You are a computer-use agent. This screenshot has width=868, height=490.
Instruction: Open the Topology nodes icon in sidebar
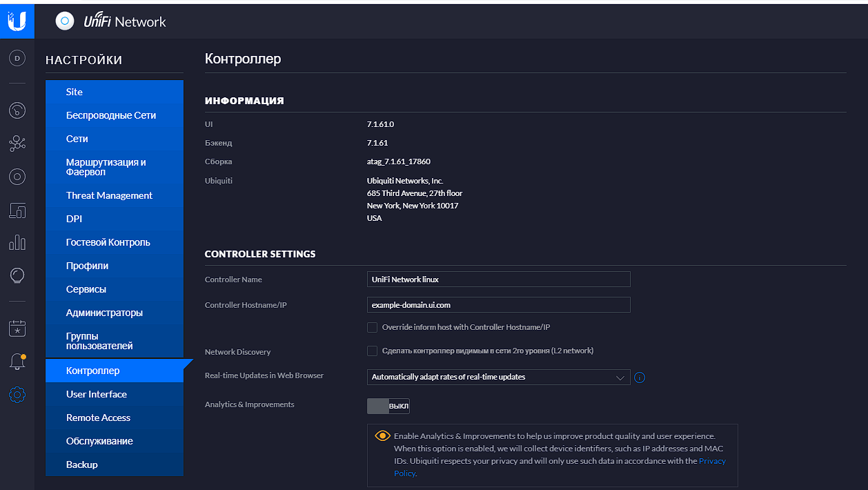17,143
